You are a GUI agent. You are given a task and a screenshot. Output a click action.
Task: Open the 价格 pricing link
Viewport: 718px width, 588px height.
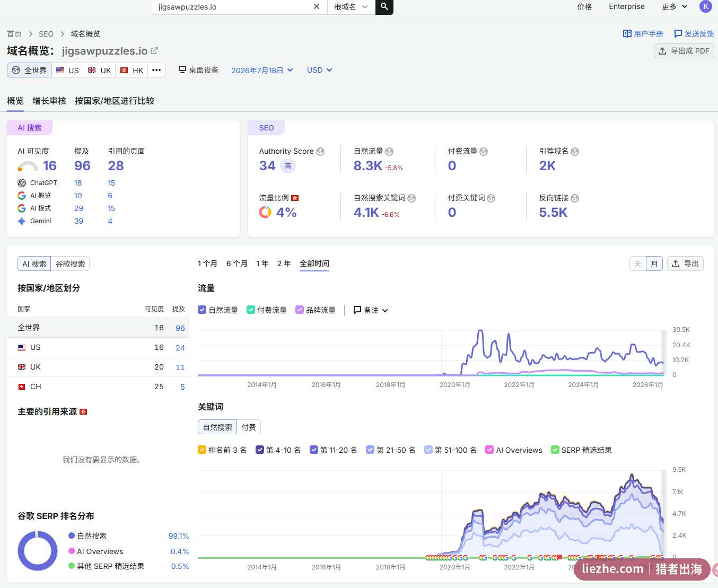(x=584, y=6)
